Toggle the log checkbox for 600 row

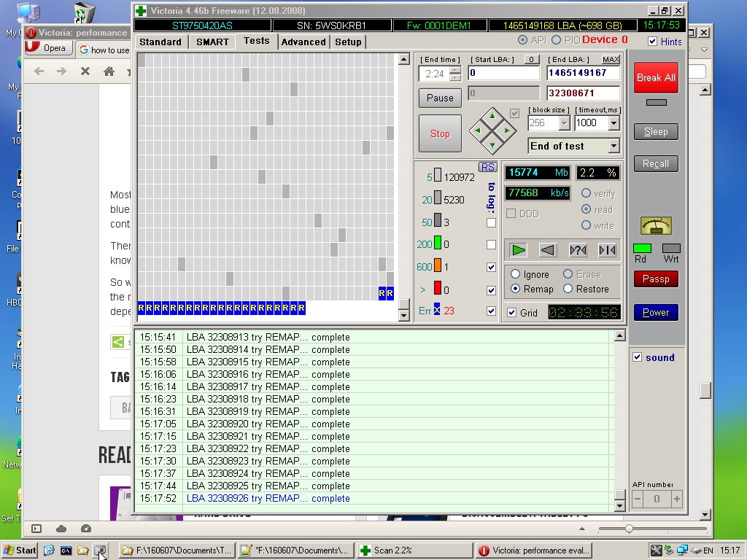click(x=491, y=267)
